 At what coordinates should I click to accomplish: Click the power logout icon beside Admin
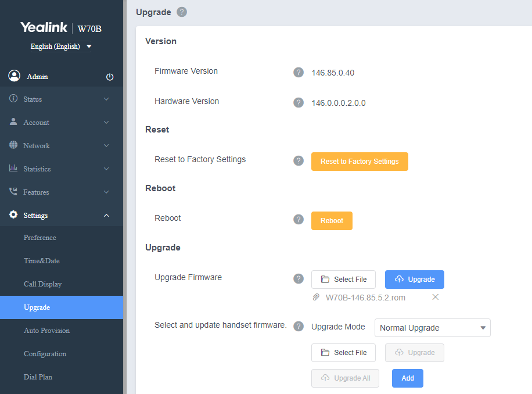[110, 77]
